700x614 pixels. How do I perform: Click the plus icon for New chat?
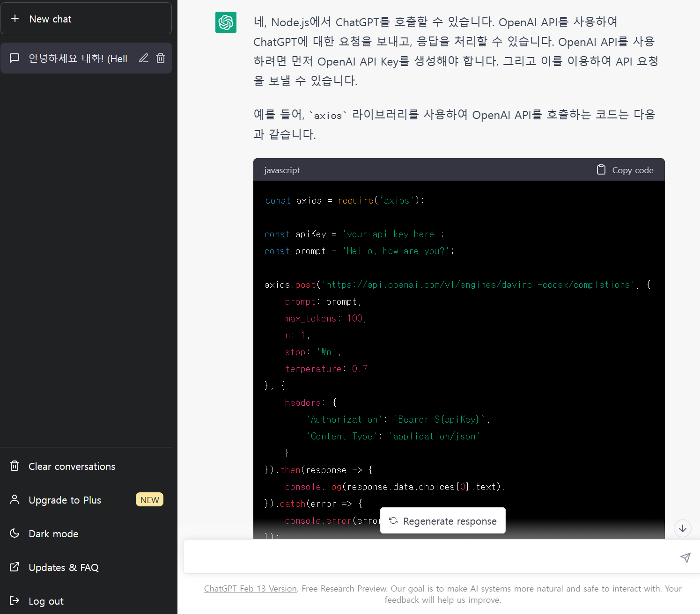pyautogui.click(x=15, y=19)
